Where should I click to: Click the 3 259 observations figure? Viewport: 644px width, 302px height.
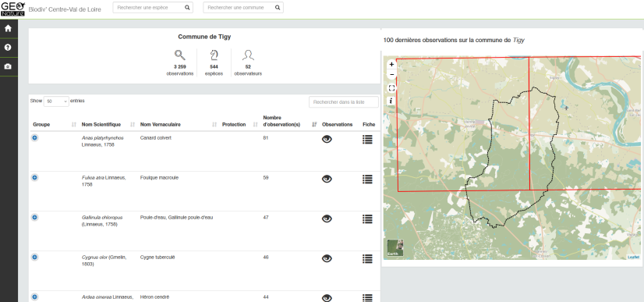point(180,66)
